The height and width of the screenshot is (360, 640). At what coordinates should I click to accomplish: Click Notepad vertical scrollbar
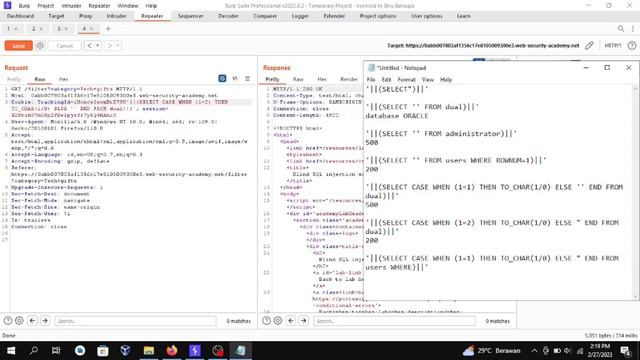coord(635,192)
